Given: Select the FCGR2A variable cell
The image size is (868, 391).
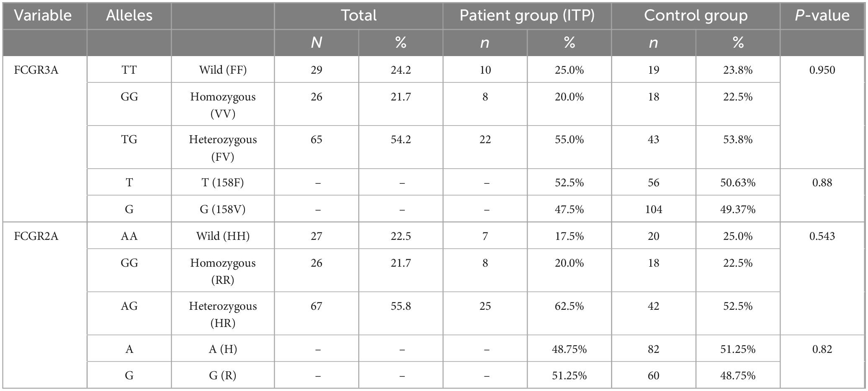Looking at the screenshot, I should [36, 236].
